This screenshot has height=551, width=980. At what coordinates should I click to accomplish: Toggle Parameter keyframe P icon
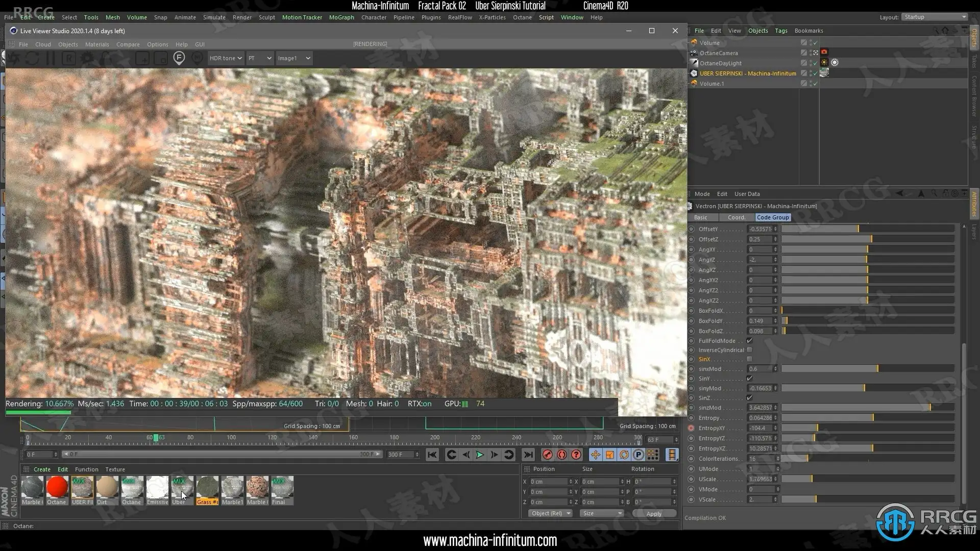[638, 455]
